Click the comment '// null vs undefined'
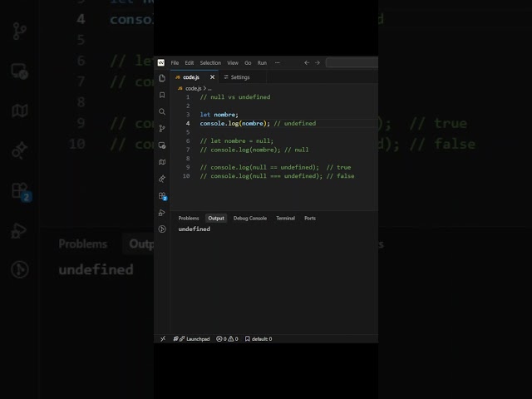The height and width of the screenshot is (399, 532). pos(235,97)
